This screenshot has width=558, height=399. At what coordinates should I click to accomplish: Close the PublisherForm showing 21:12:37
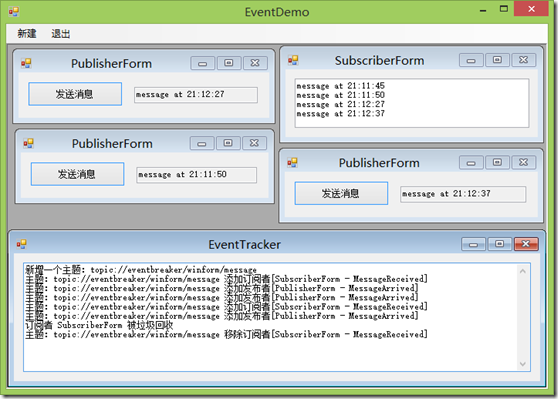(523, 163)
